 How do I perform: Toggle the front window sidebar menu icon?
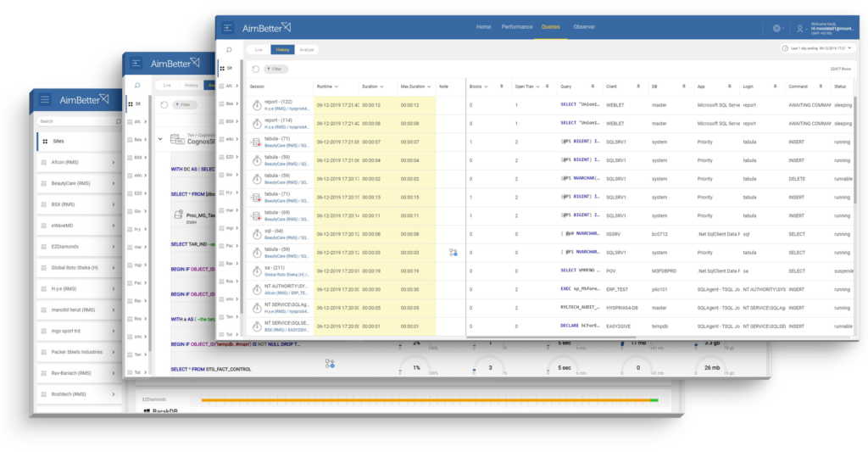coord(227,28)
